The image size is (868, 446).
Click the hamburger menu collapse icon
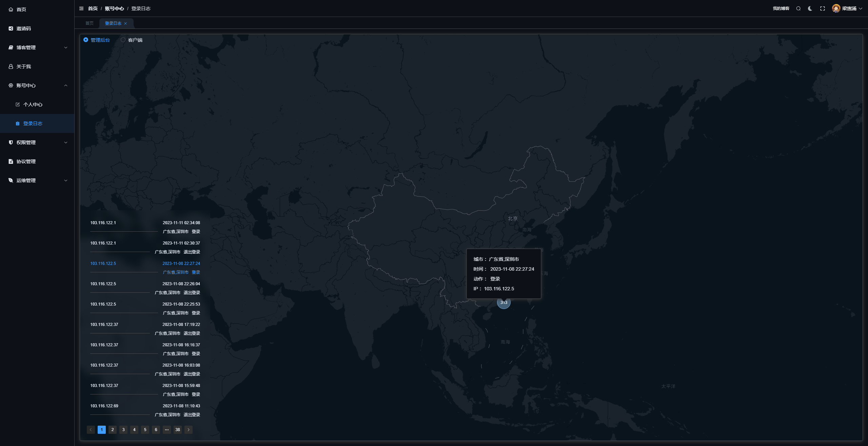pos(81,8)
